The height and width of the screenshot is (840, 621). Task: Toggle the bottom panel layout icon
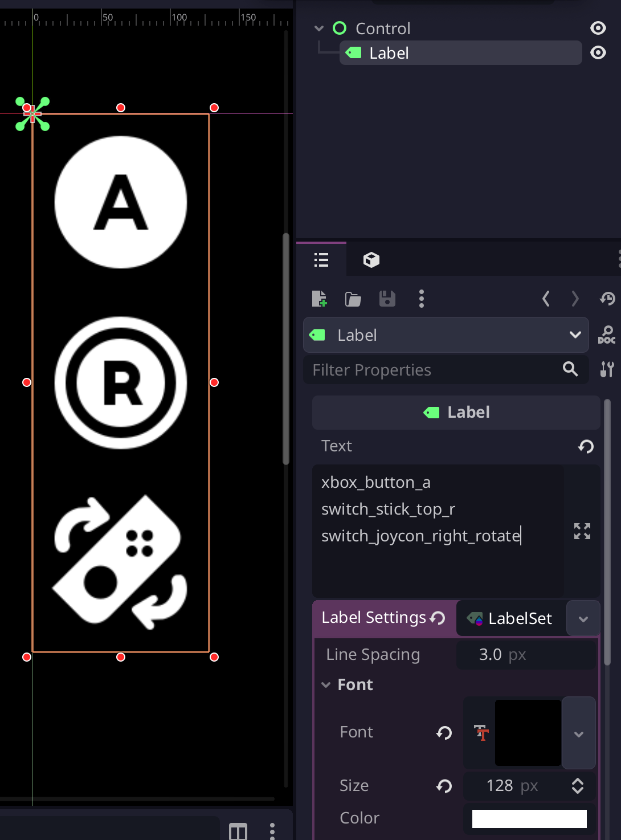pos(238,831)
